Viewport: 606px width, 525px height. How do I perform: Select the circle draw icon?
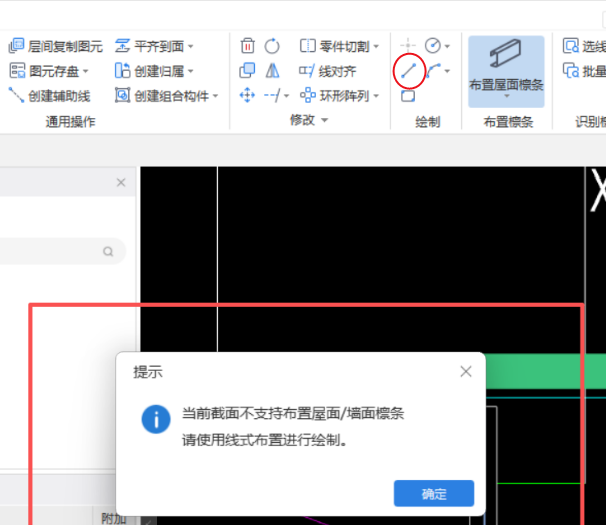point(432,46)
